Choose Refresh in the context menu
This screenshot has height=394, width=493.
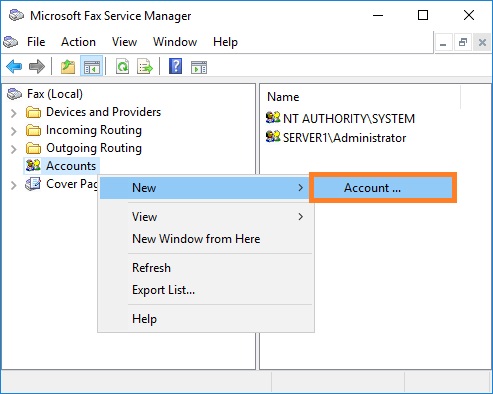pyautogui.click(x=206, y=268)
